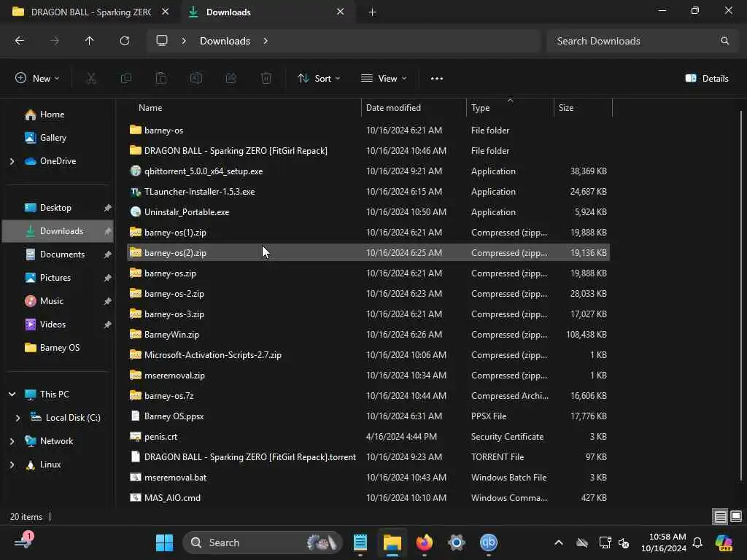
Task: Select the barney-os folder row
Action: (x=368, y=131)
